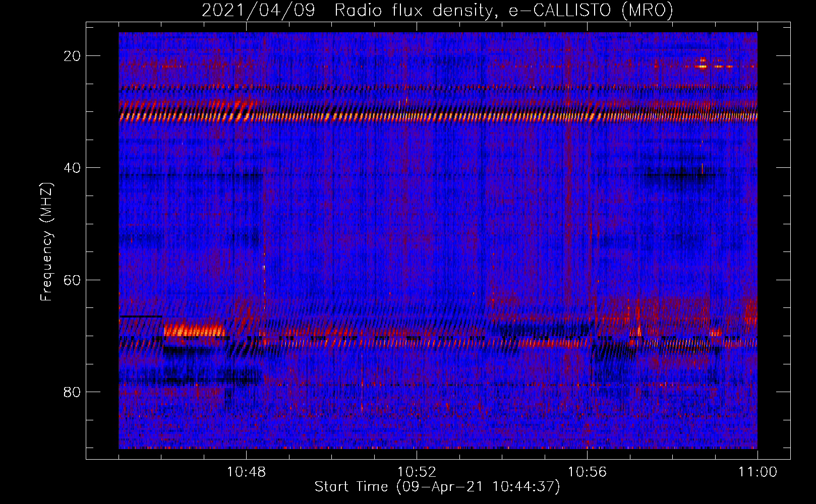Click the 80 MHz frequency tick label
The width and height of the screenshot is (816, 504).
point(72,392)
